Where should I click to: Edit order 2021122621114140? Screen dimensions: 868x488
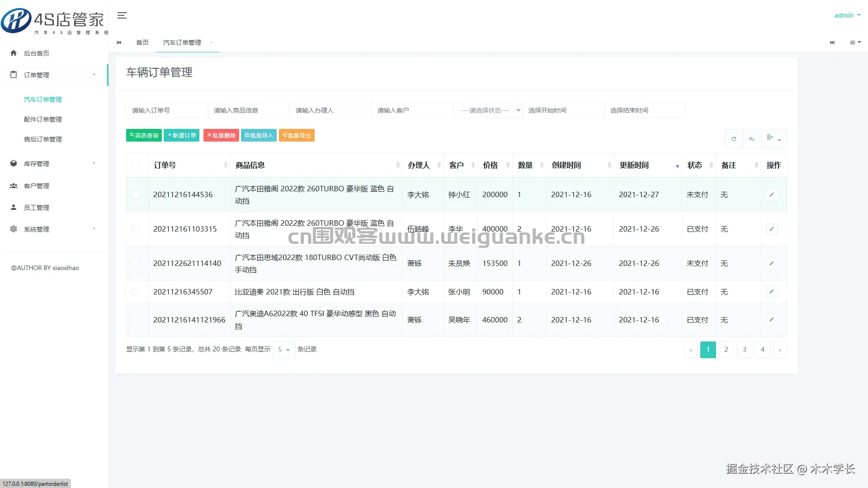pos(772,263)
